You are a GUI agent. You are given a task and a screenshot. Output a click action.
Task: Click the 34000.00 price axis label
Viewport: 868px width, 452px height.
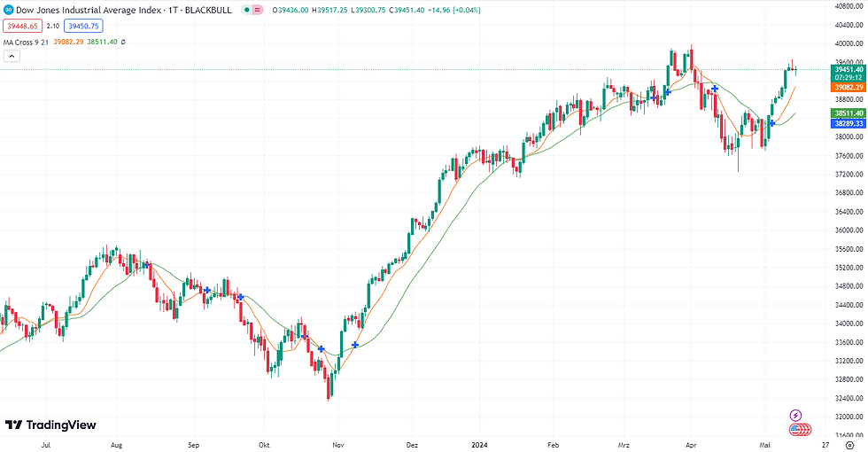click(849, 323)
